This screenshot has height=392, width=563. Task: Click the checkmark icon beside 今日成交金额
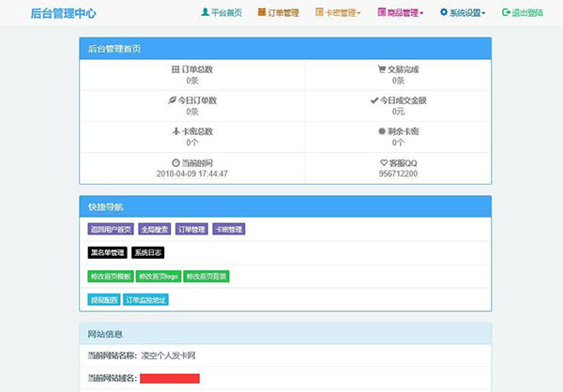click(x=374, y=100)
